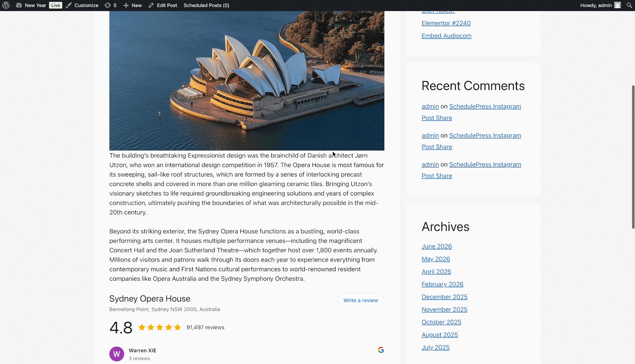Open the April 2026 archive
This screenshot has height=364, width=635.
[436, 272]
